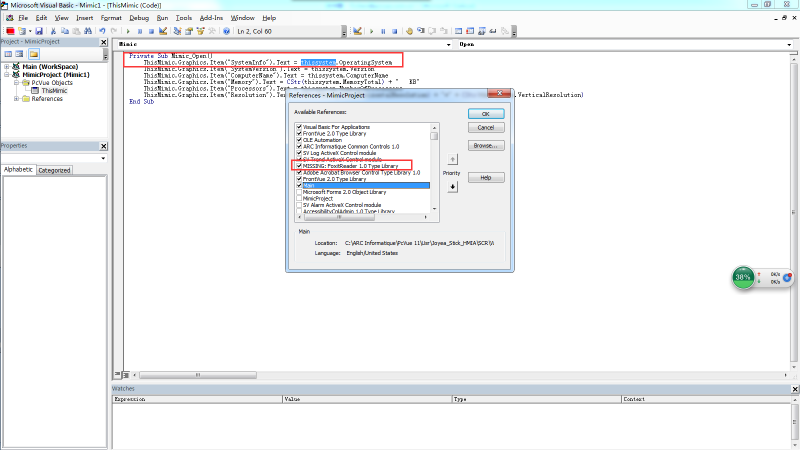Click the code window horizontal scrollbar thumb
The image size is (800, 450).
(x=198, y=375)
